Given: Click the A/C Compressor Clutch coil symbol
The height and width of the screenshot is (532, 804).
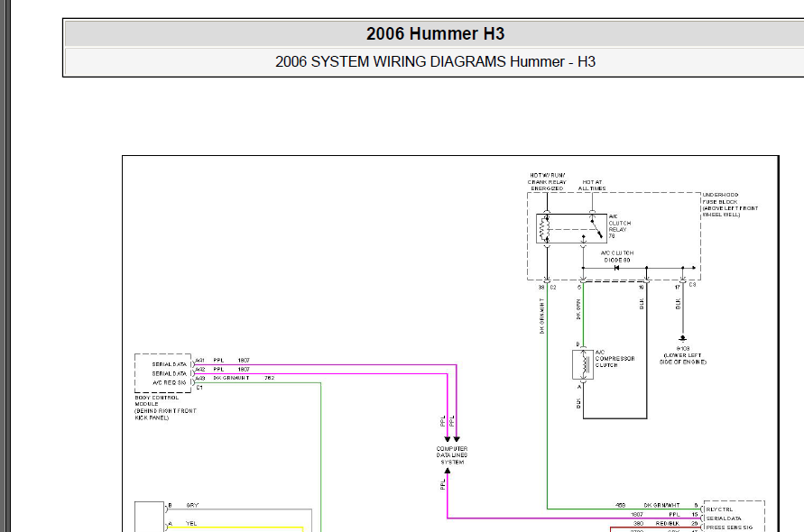Looking at the screenshot, I should point(583,364).
